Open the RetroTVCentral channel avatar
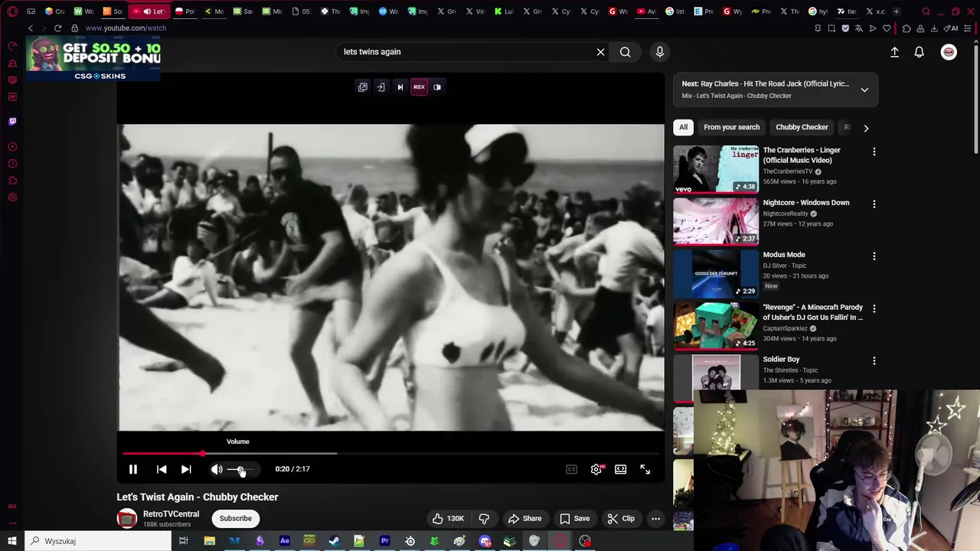Viewport: 980px width, 551px height. 127,518
